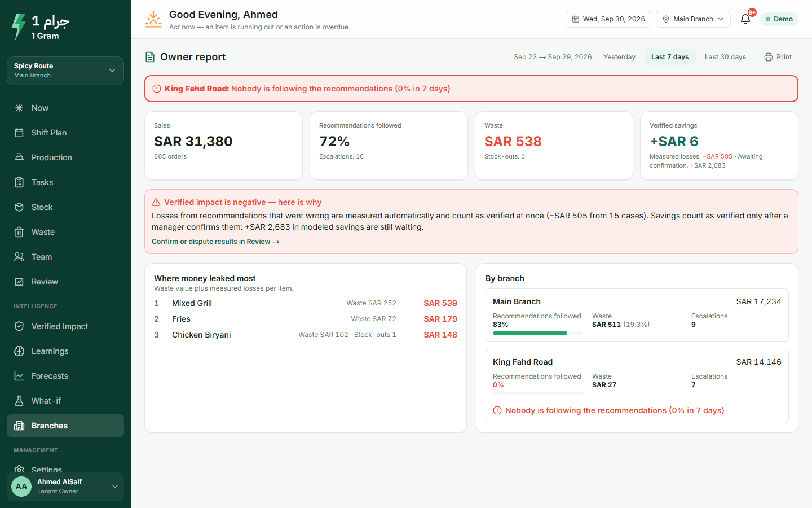Click the Team people icon
The width and height of the screenshot is (812, 508).
pyautogui.click(x=19, y=257)
